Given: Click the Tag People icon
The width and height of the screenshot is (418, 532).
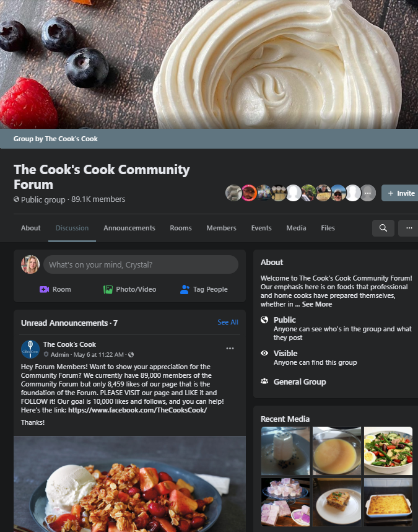Looking at the screenshot, I should (185, 289).
